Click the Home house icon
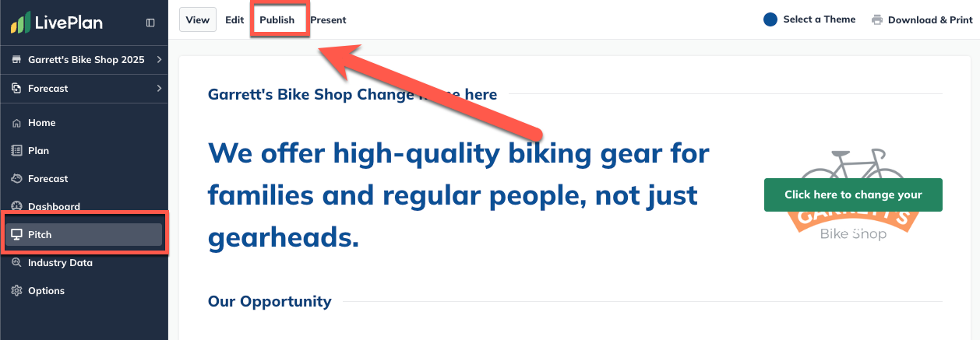Image resolution: width=980 pixels, height=340 pixels. tap(16, 123)
